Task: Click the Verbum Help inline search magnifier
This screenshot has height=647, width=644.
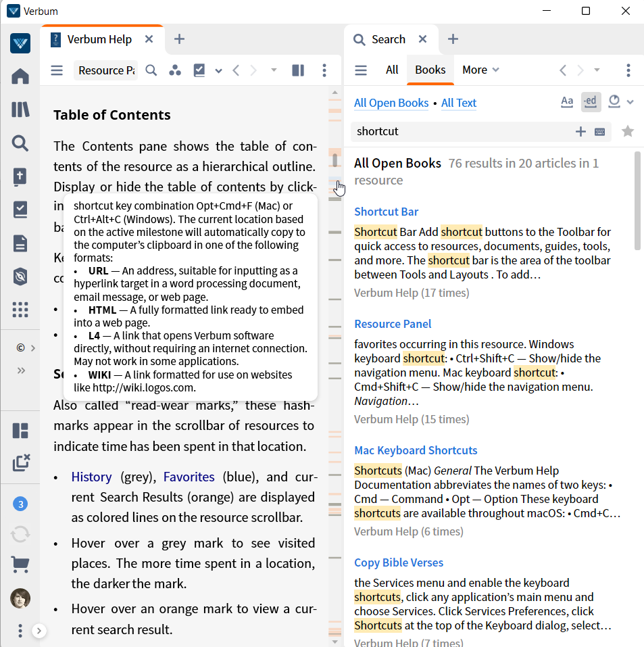Action: pyautogui.click(x=151, y=70)
